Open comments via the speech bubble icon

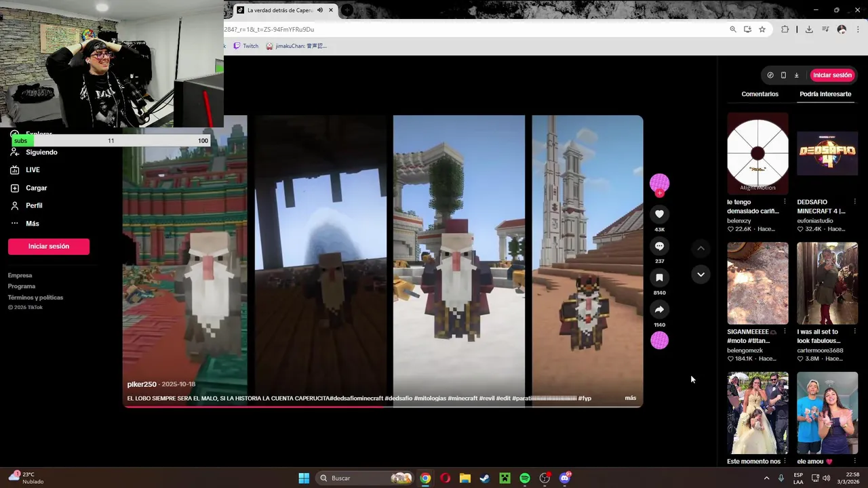coord(659,246)
